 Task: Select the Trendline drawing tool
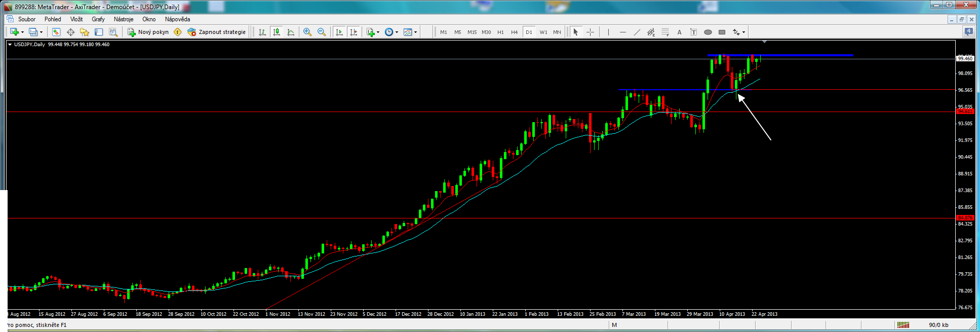pos(637,32)
